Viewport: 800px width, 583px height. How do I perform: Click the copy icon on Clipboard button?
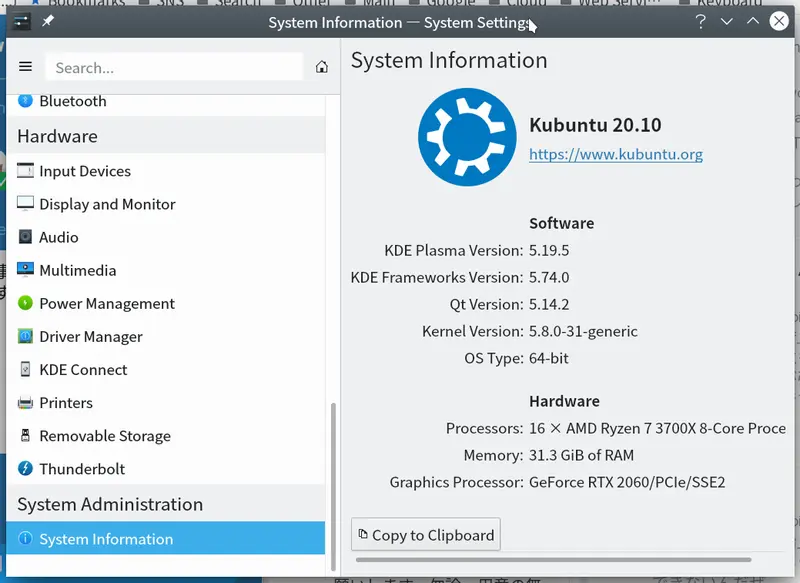point(363,534)
